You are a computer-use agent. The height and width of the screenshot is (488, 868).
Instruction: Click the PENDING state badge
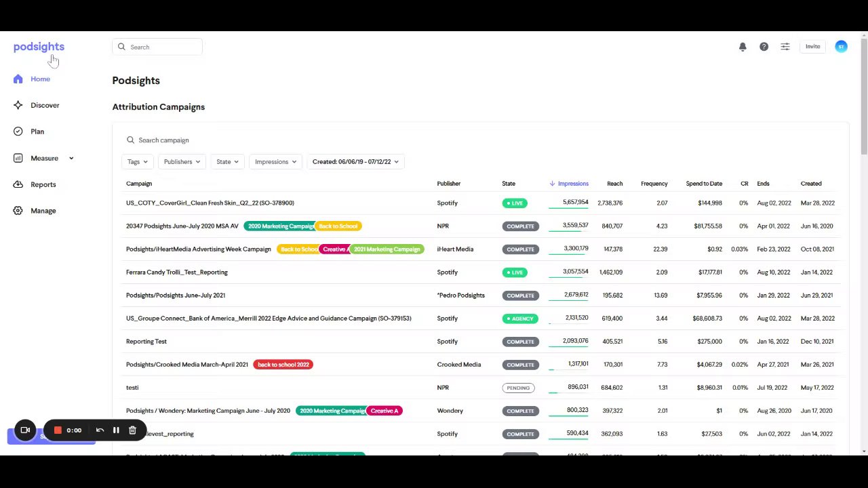click(518, 388)
